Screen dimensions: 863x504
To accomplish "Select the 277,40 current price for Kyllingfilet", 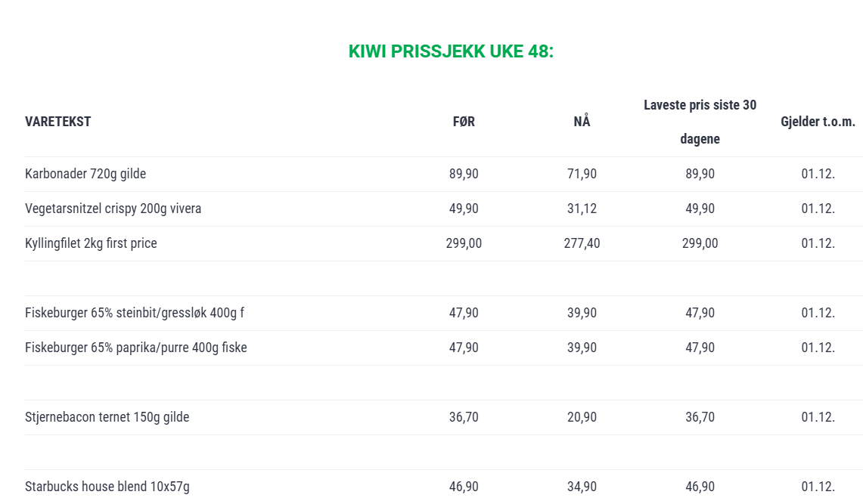I will click(x=582, y=243).
